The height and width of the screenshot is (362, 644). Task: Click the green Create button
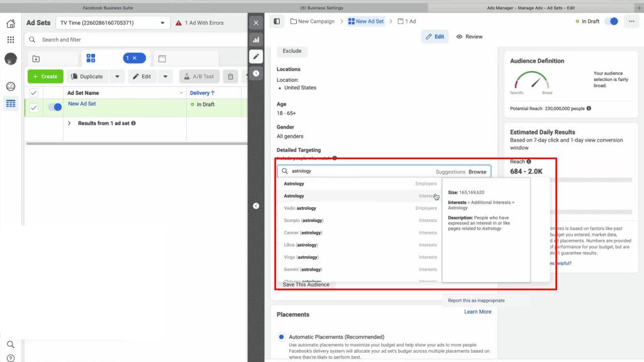[45, 76]
